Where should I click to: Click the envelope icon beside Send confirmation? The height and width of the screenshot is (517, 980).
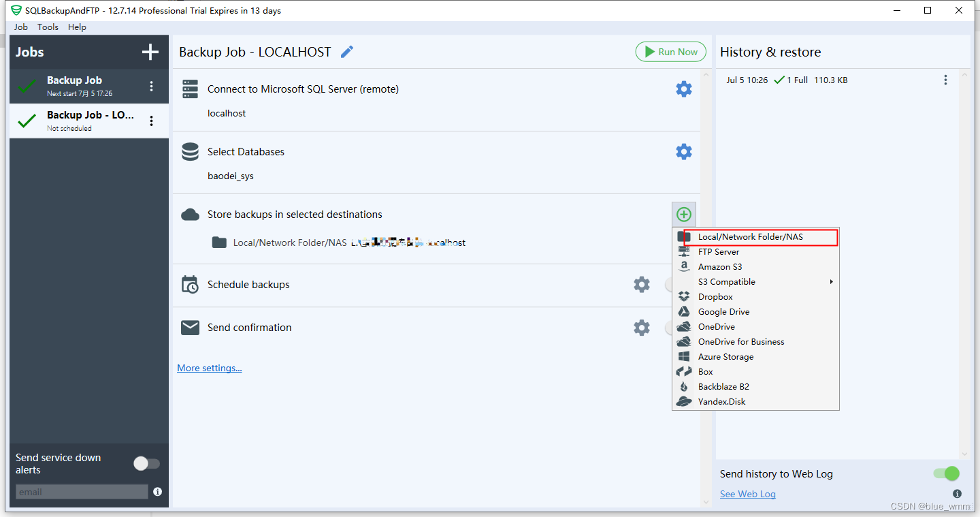click(190, 328)
